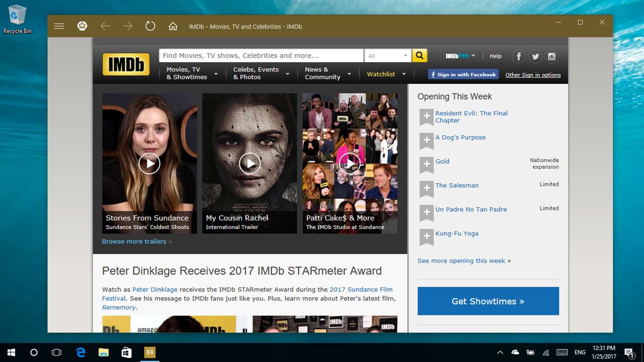
Task: Switch ENG input language indicator
Action: 580,353
